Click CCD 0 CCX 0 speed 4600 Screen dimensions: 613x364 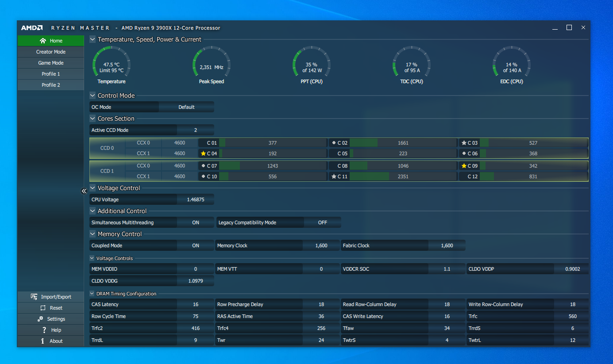pos(180,143)
